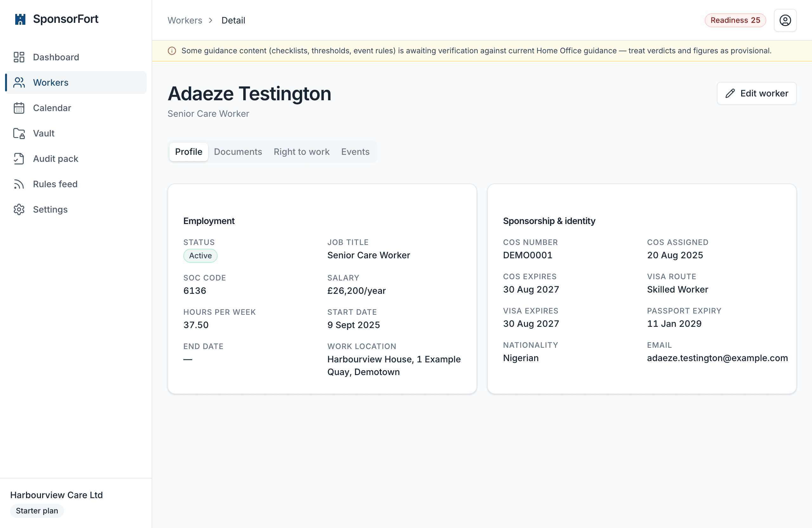Click the end date dash value
812x528 pixels.
click(188, 359)
